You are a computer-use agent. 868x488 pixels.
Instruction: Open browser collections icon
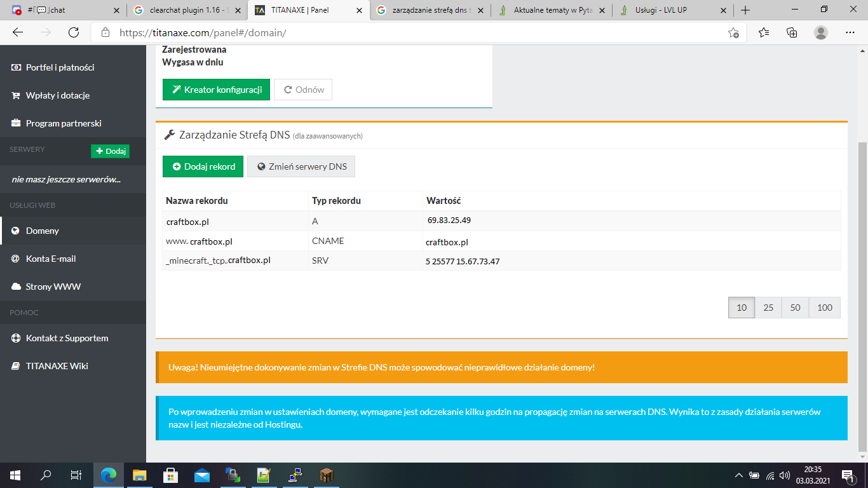pyautogui.click(x=792, y=32)
